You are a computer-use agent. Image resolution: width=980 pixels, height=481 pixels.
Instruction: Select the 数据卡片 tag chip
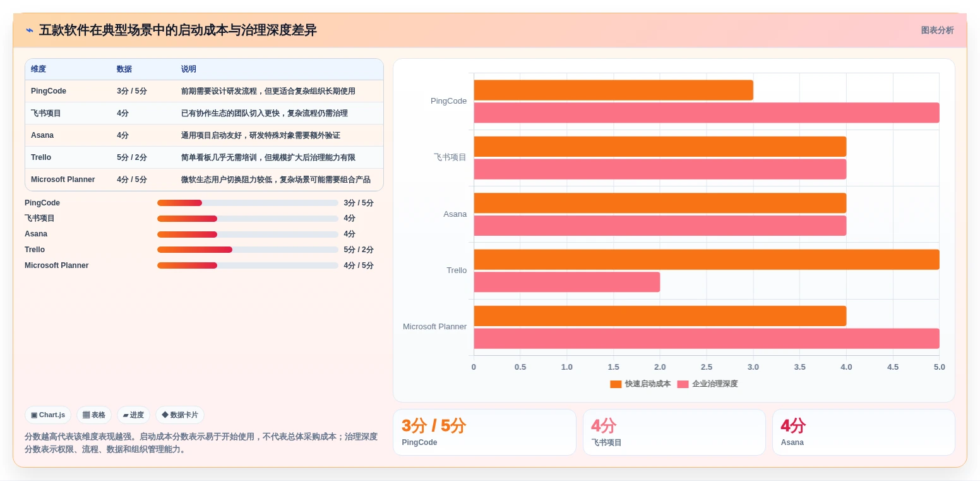180,415
